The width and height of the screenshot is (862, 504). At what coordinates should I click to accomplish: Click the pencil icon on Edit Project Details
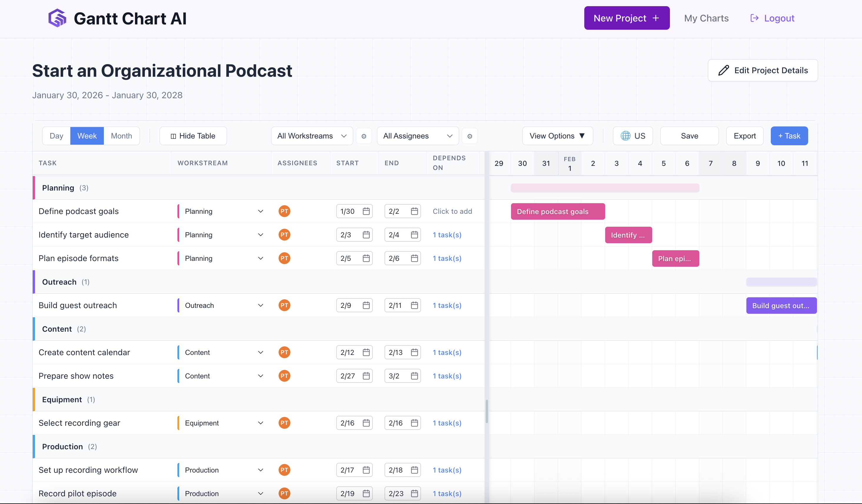click(724, 70)
